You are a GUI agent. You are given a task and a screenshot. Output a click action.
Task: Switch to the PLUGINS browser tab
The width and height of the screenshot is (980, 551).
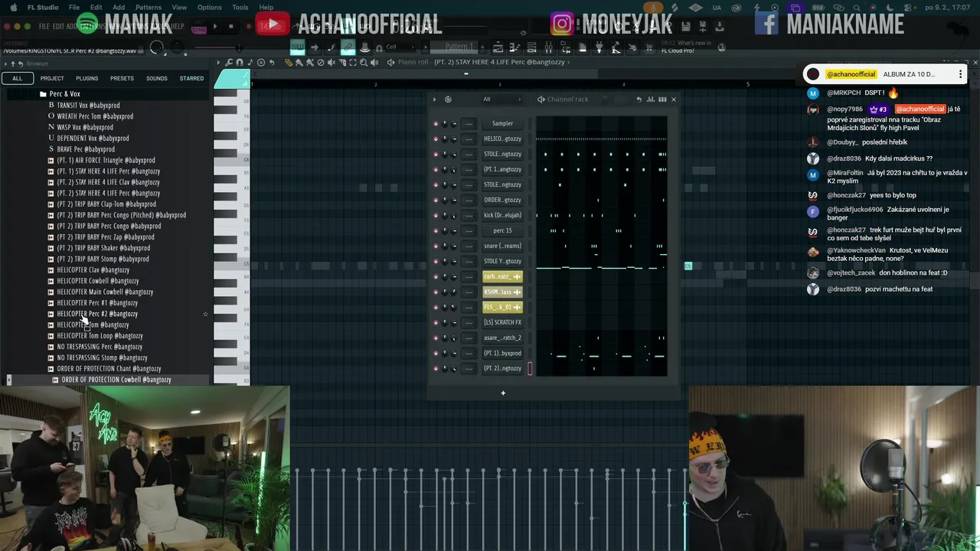click(87, 78)
